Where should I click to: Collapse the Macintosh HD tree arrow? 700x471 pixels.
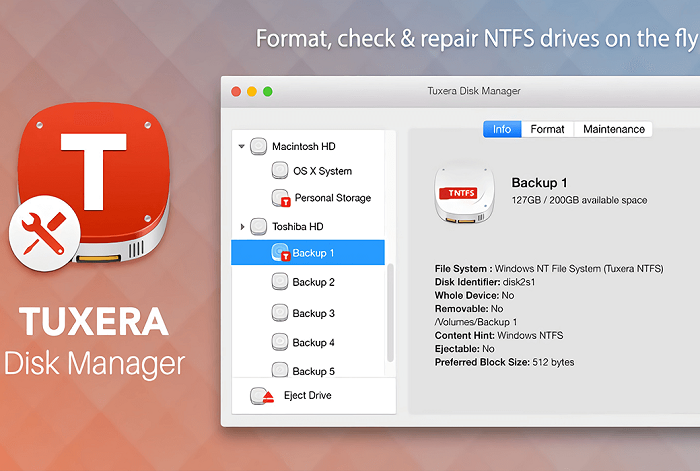coord(242,146)
